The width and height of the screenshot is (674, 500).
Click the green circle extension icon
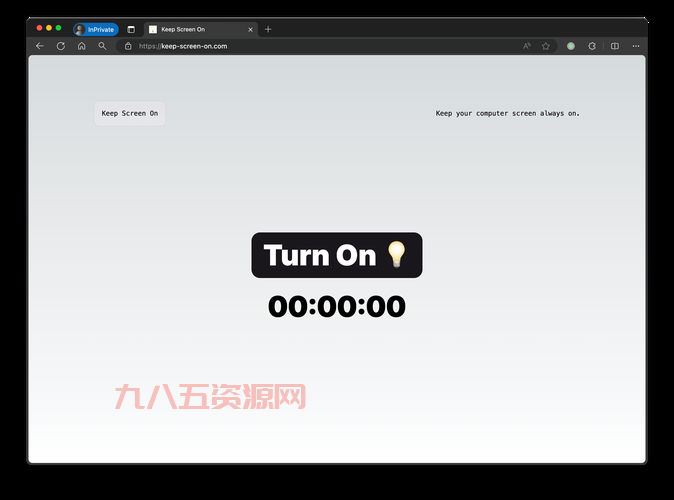pyautogui.click(x=571, y=46)
